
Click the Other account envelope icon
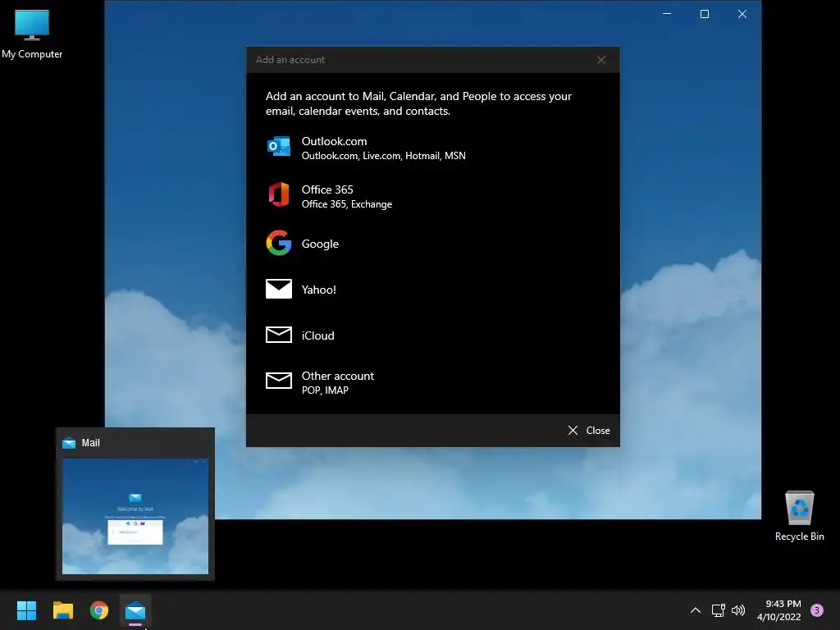(x=279, y=381)
